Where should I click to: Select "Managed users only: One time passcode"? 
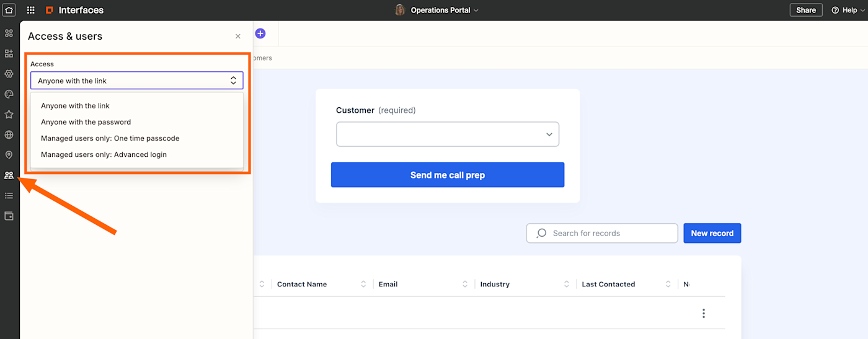click(x=110, y=138)
